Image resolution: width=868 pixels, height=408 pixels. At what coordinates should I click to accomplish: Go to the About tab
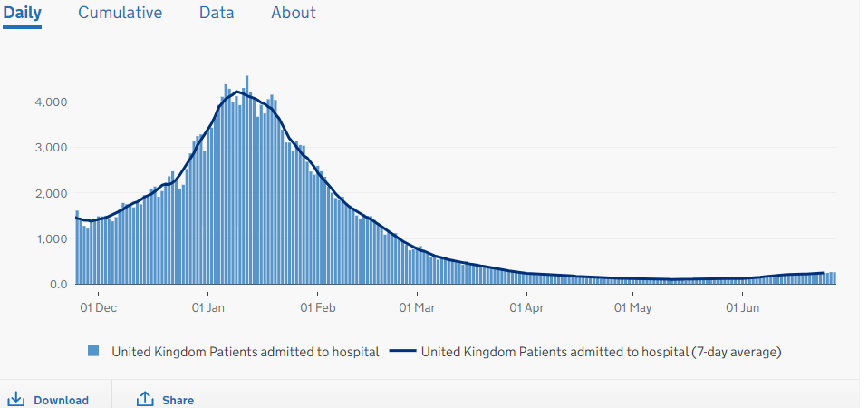click(x=294, y=13)
